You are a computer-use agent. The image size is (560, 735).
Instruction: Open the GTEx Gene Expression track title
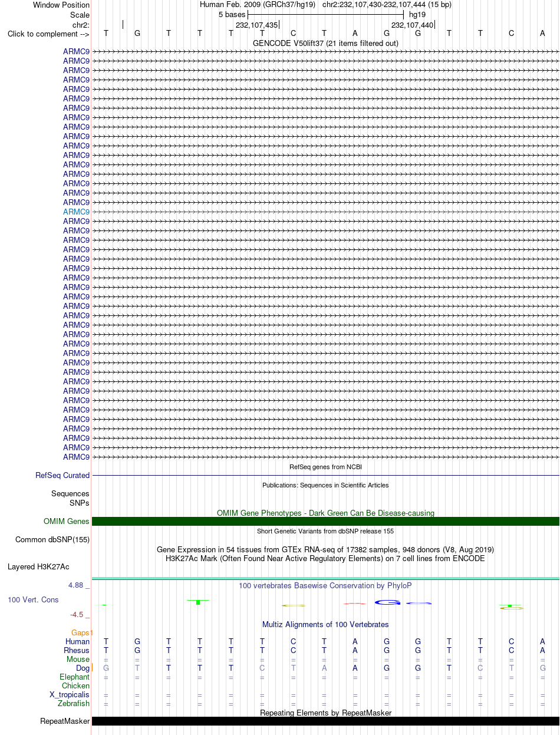pos(325,549)
